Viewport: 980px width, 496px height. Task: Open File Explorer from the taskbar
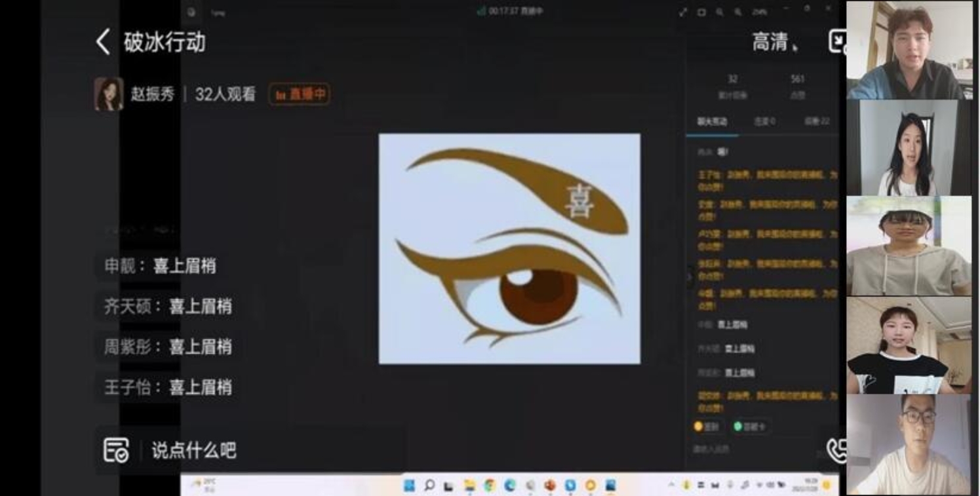[469, 486]
